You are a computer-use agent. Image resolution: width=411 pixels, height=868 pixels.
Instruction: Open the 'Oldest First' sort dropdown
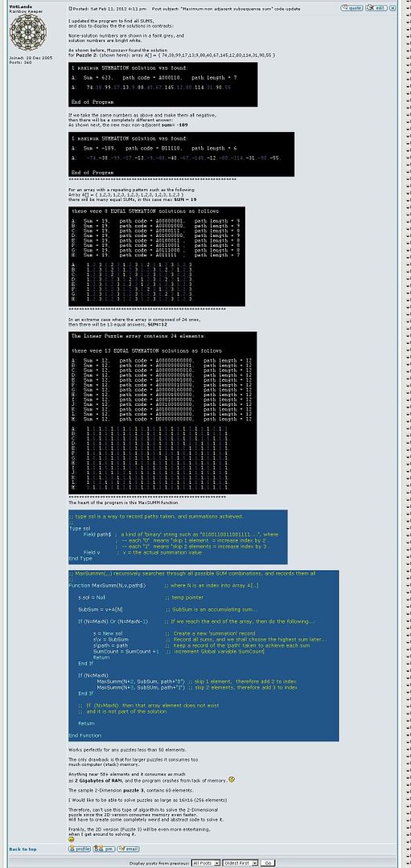click(x=240, y=862)
